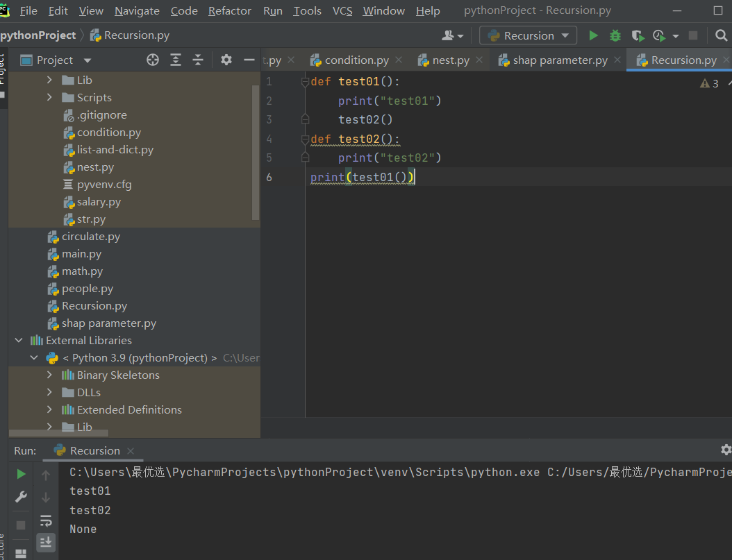Click the Project tree vertical scrollbar
The width and height of the screenshot is (732, 560).
(x=256, y=153)
